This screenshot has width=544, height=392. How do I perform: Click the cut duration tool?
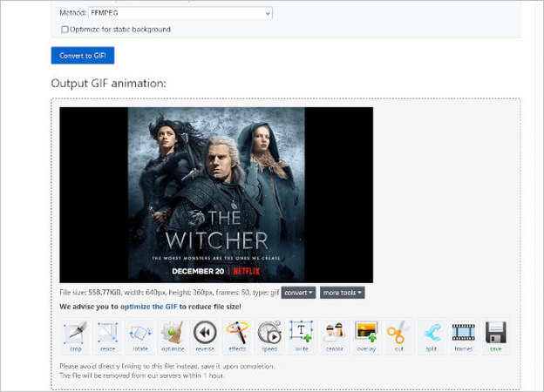point(398,335)
